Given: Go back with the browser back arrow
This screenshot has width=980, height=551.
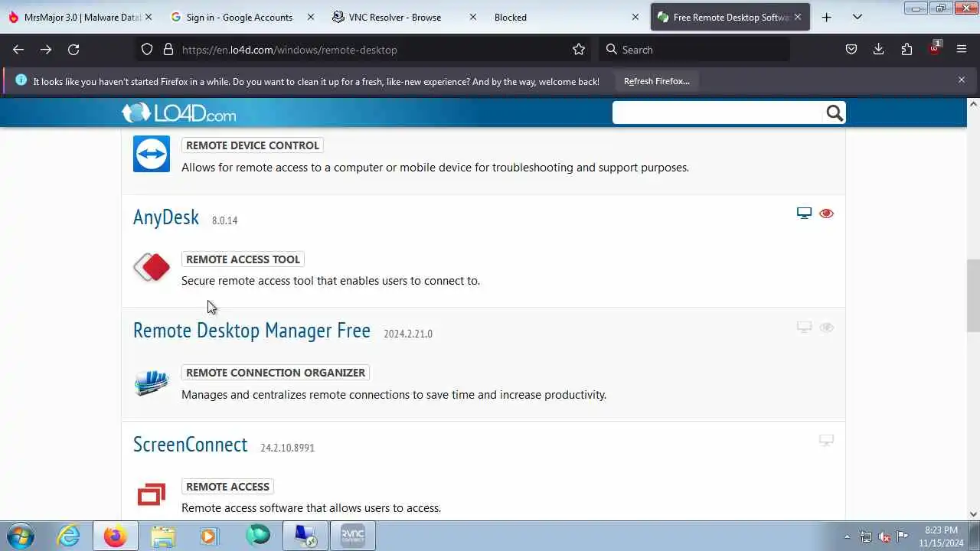Looking at the screenshot, I should (18, 49).
